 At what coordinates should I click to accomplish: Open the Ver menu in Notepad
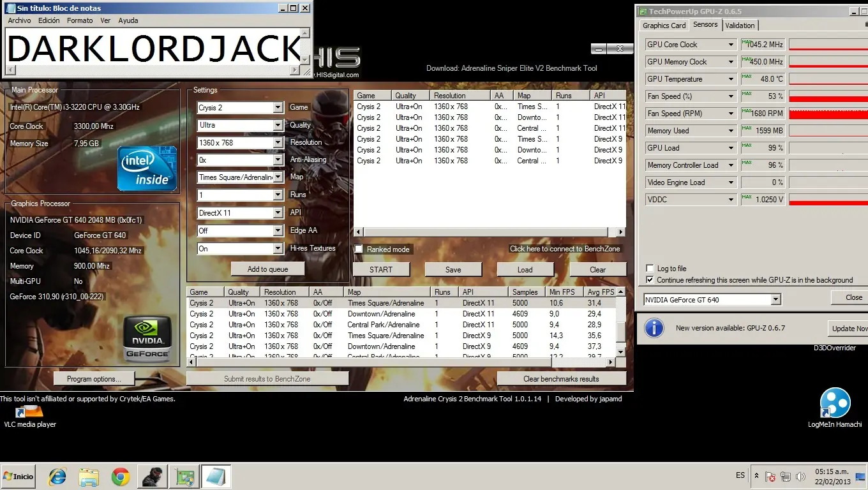(x=105, y=20)
